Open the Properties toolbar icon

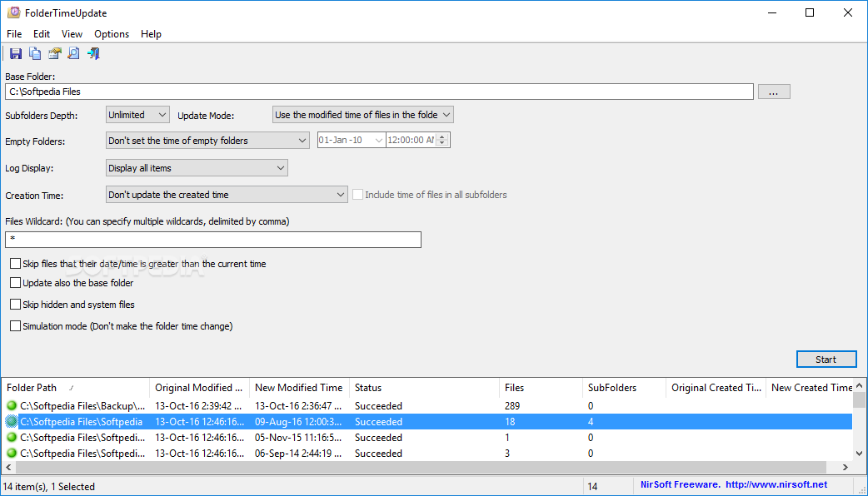(x=54, y=53)
